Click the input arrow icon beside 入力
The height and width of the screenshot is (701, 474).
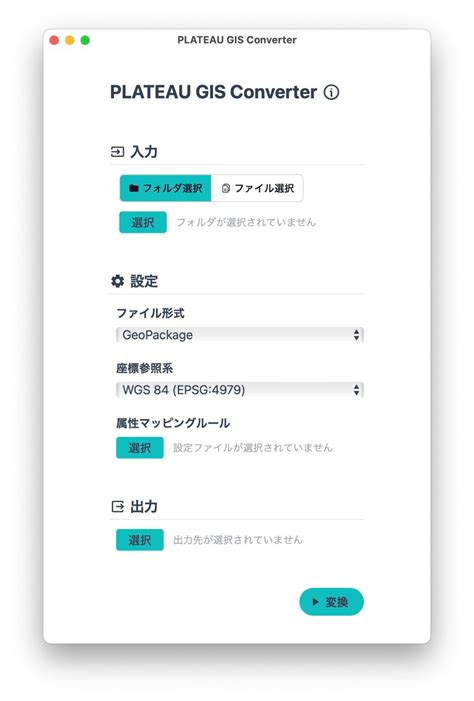[117, 152]
